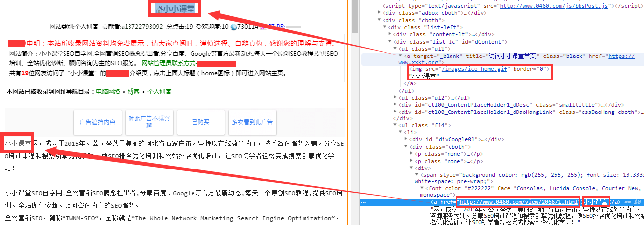This screenshot has width=644, height=225.
Task: Open the 206671.html href link in DevTools
Action: (x=518, y=202)
